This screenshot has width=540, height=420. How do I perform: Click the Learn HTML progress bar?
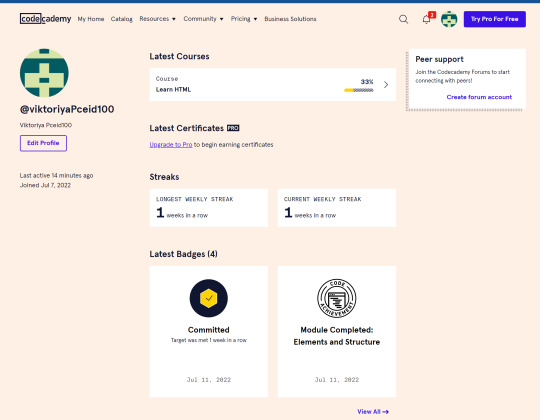[x=359, y=90]
